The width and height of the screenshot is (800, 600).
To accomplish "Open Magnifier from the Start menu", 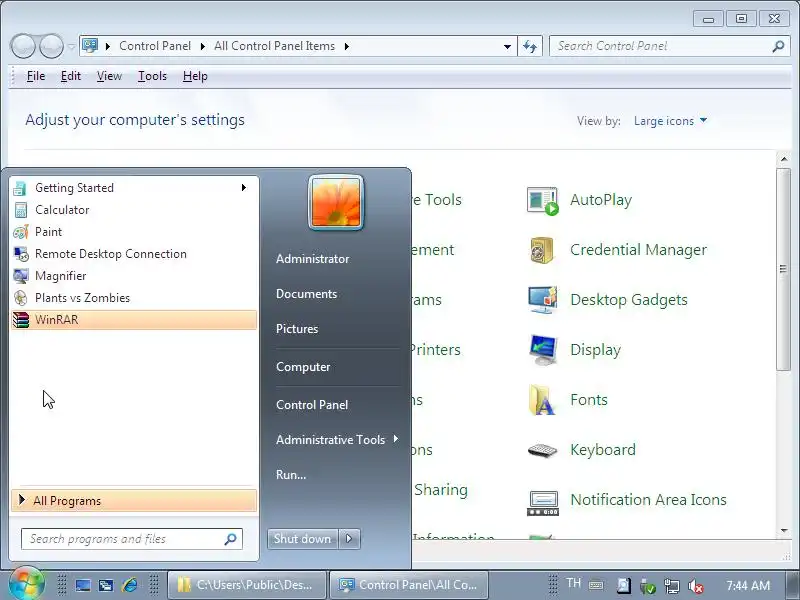I will point(134,276).
